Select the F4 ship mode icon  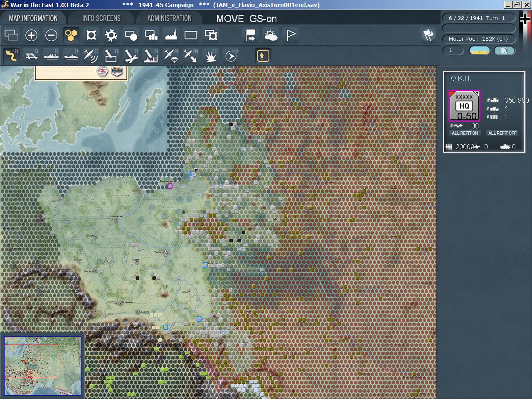click(71, 56)
